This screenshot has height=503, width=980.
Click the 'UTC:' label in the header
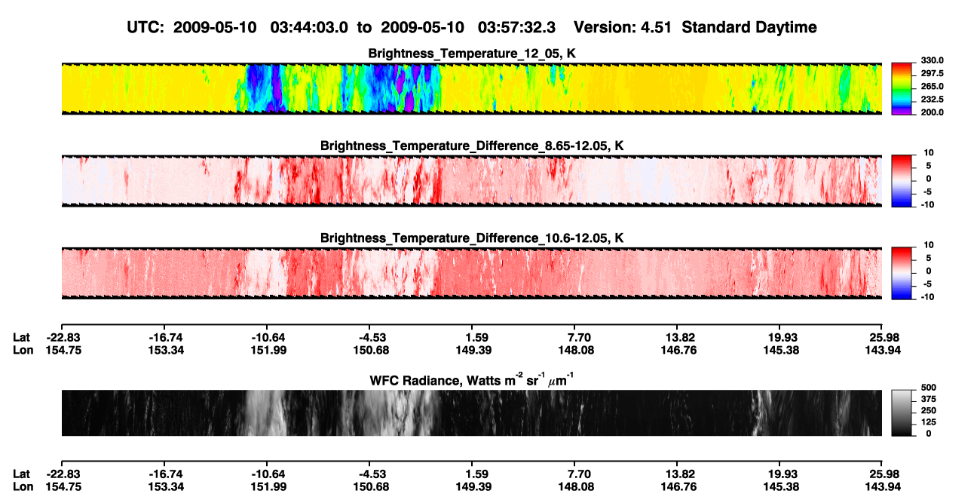145,27
